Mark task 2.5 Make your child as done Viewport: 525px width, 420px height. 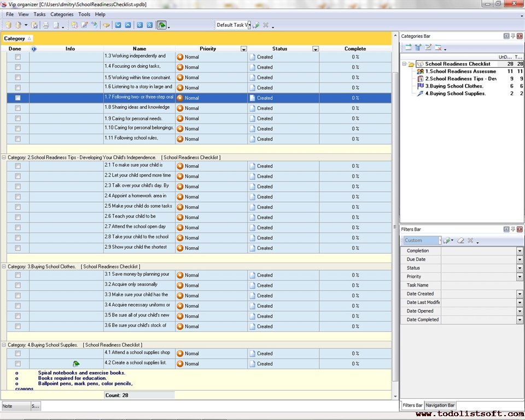17,207
